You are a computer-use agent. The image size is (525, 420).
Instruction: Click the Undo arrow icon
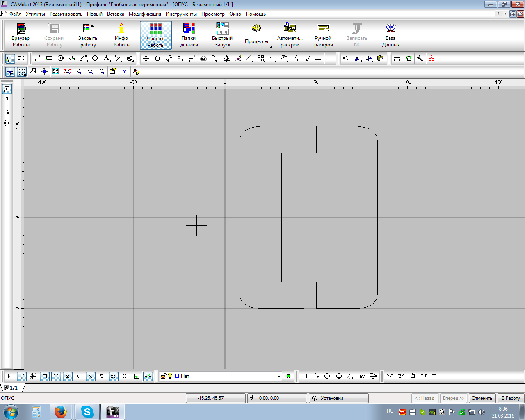click(346, 58)
